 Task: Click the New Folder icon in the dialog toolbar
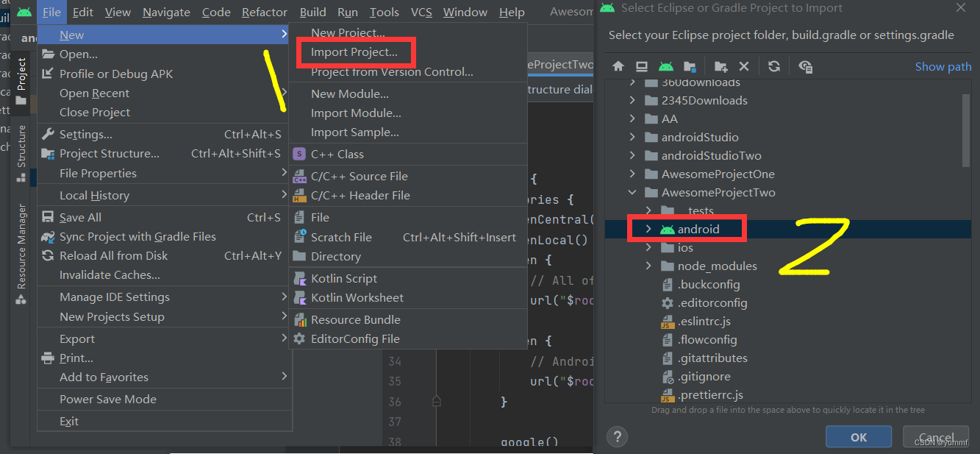tap(720, 66)
